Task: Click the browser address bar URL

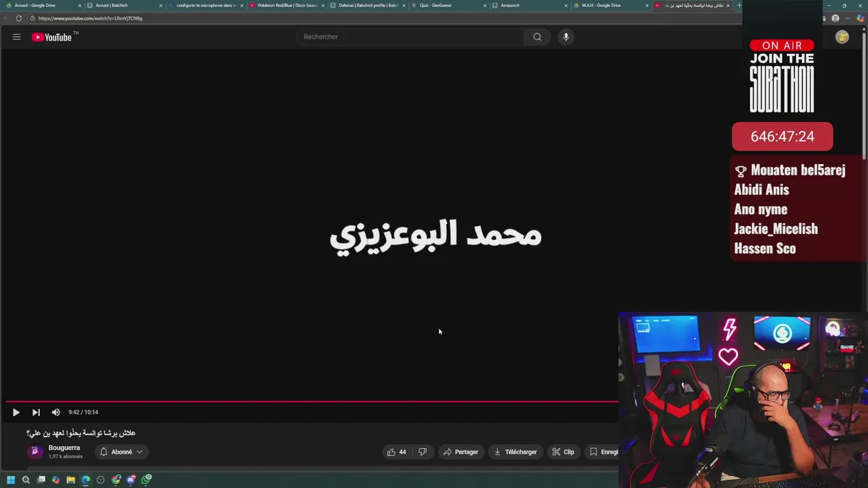Action: tap(90, 18)
